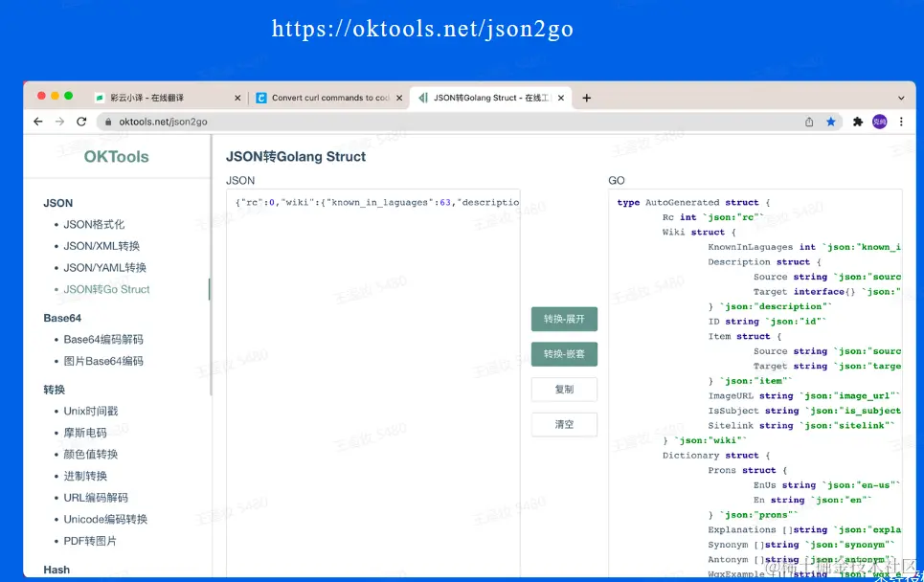Switch to Convert curl commands tab
The height and width of the screenshot is (582, 924).
click(330, 98)
